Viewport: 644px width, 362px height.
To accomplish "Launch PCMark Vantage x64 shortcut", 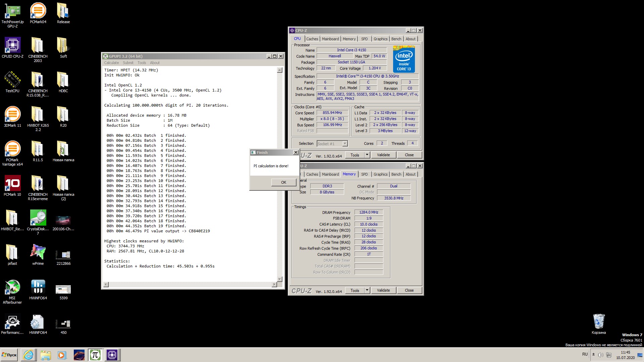I will pos(12,153).
